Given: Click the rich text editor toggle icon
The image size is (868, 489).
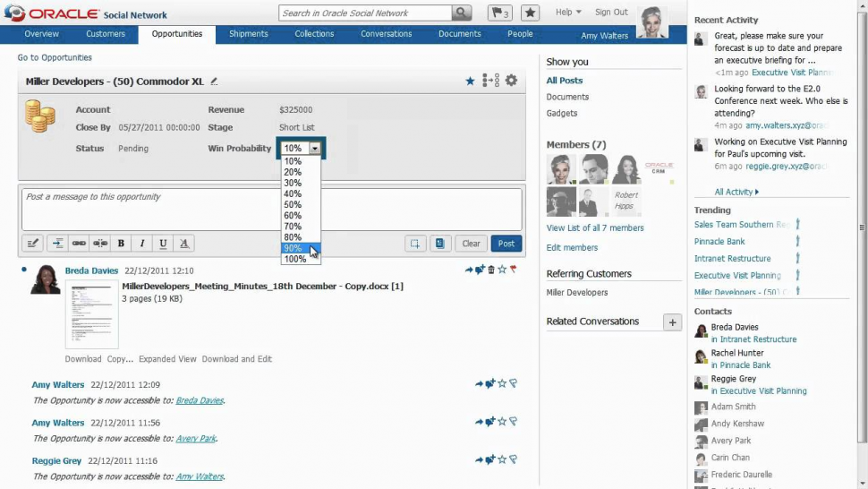Looking at the screenshot, I should tap(32, 243).
